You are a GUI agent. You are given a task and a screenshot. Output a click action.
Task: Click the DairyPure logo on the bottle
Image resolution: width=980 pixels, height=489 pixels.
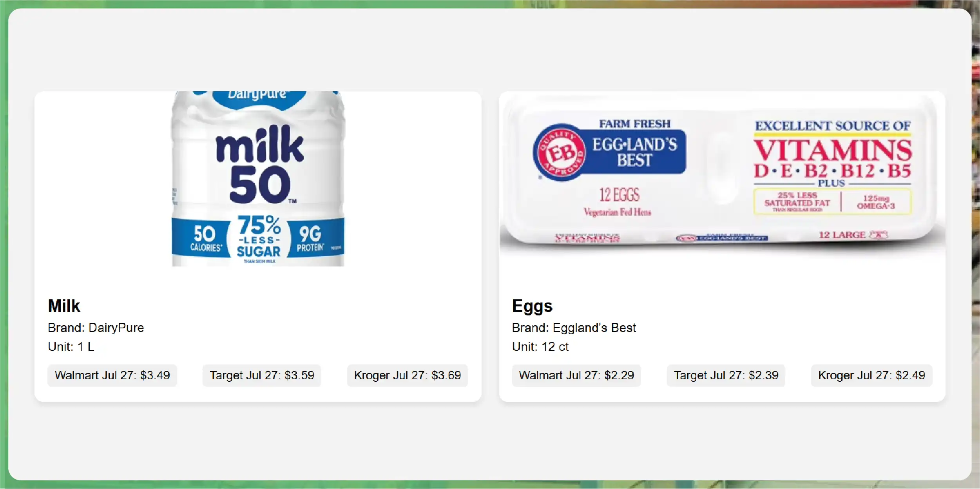click(x=257, y=96)
